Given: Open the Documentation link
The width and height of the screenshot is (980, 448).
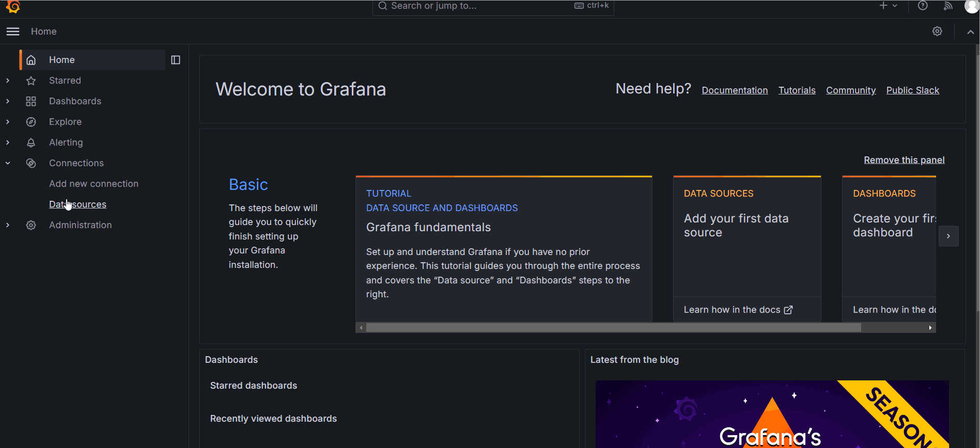Looking at the screenshot, I should click(735, 90).
